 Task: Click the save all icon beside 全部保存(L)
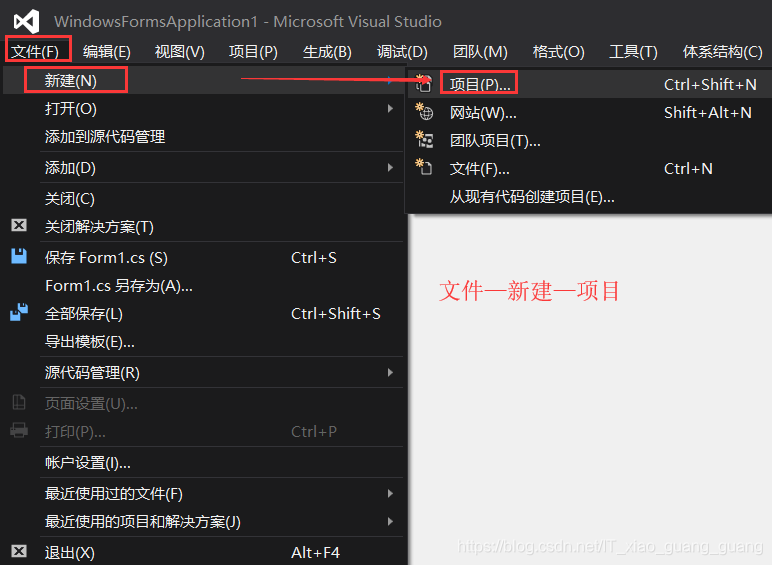point(19,313)
